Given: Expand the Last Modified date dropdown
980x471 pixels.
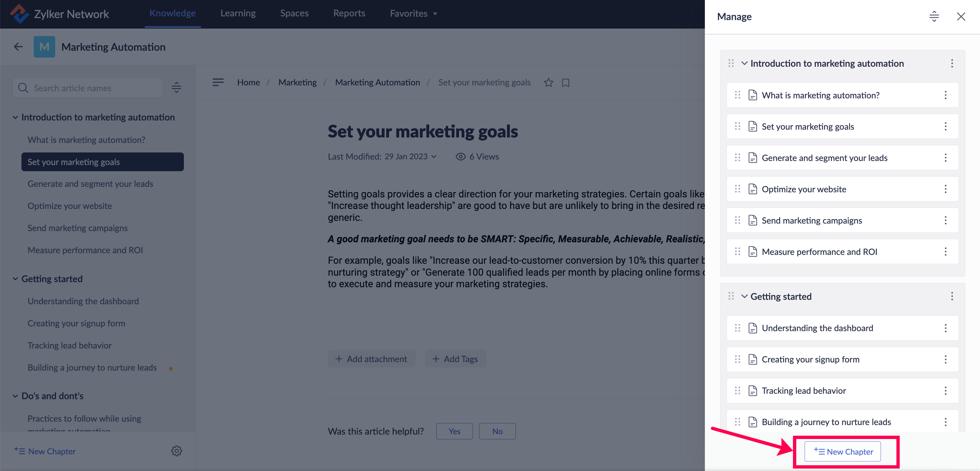Looking at the screenshot, I should pos(434,157).
